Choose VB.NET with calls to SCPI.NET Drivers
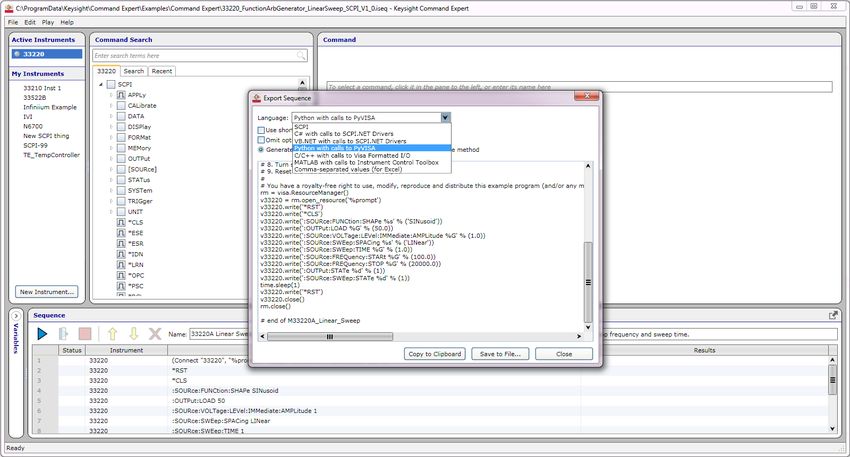Image resolution: width=850 pixels, height=457 pixels. coord(372,141)
